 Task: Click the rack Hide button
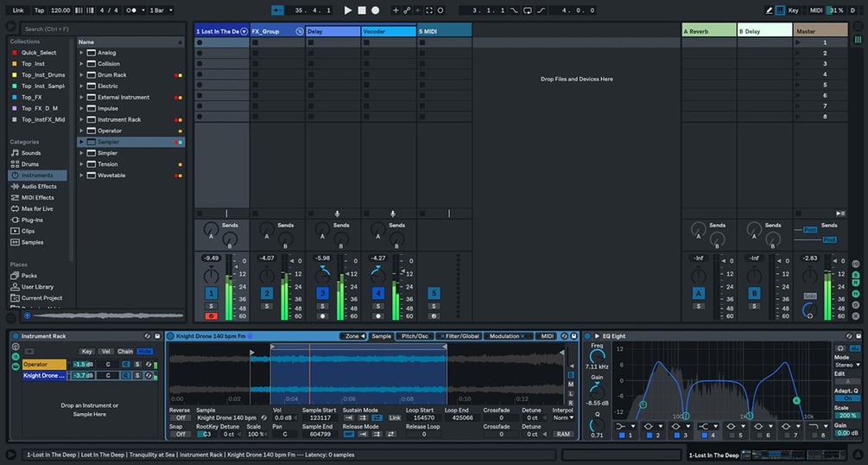point(144,352)
